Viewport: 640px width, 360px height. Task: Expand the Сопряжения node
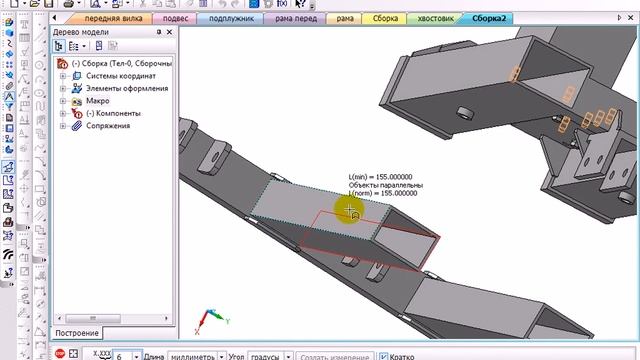(63, 126)
